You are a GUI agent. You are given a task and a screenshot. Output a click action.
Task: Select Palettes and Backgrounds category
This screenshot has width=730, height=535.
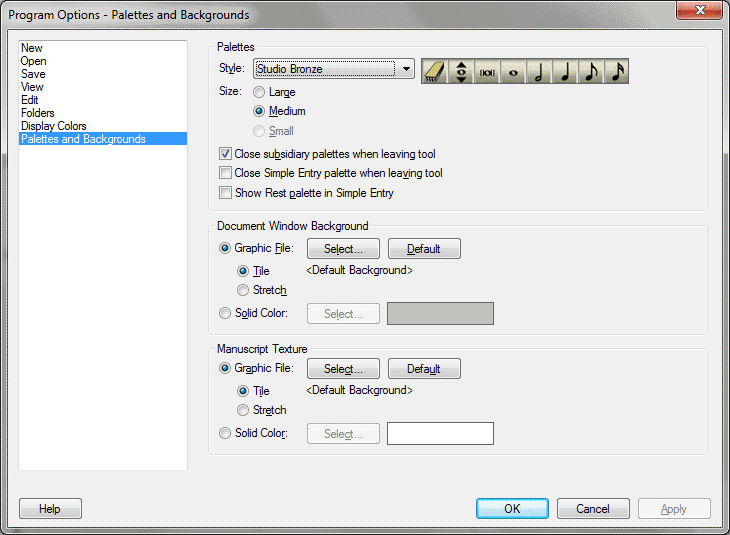pyautogui.click(x=103, y=139)
